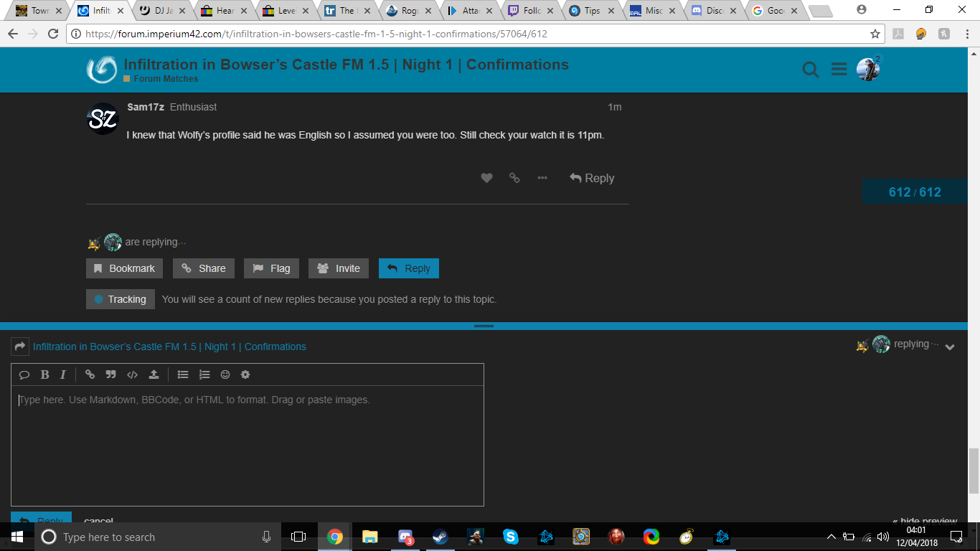980x551 pixels.
Task: Click the Chrome profile icon
Action: [862, 10]
